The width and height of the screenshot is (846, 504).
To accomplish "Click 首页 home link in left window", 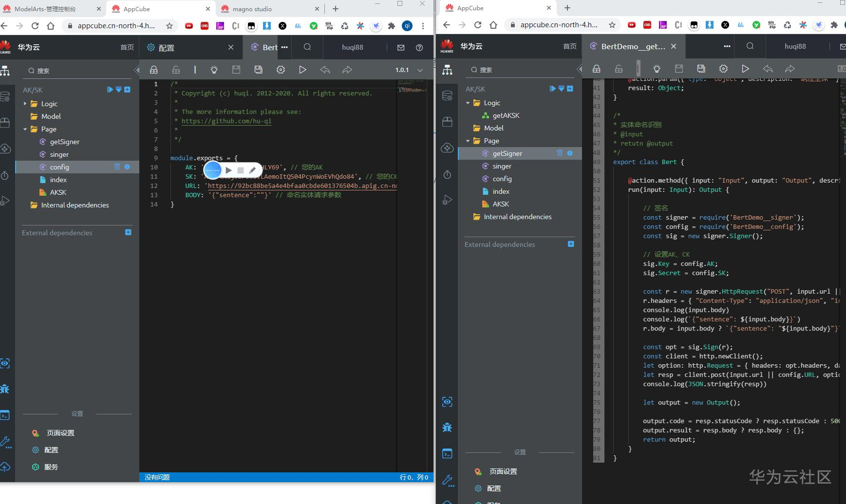I will click(127, 47).
